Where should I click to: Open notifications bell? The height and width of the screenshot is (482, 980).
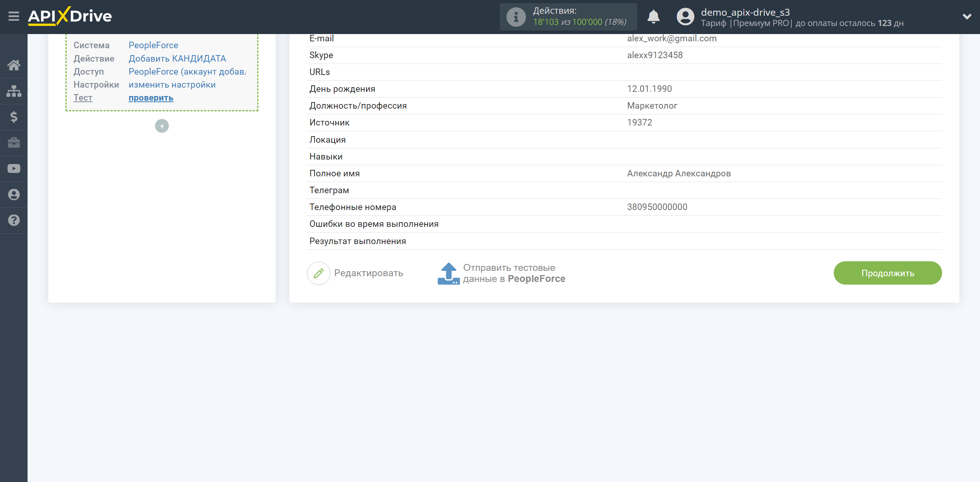[x=653, y=17]
